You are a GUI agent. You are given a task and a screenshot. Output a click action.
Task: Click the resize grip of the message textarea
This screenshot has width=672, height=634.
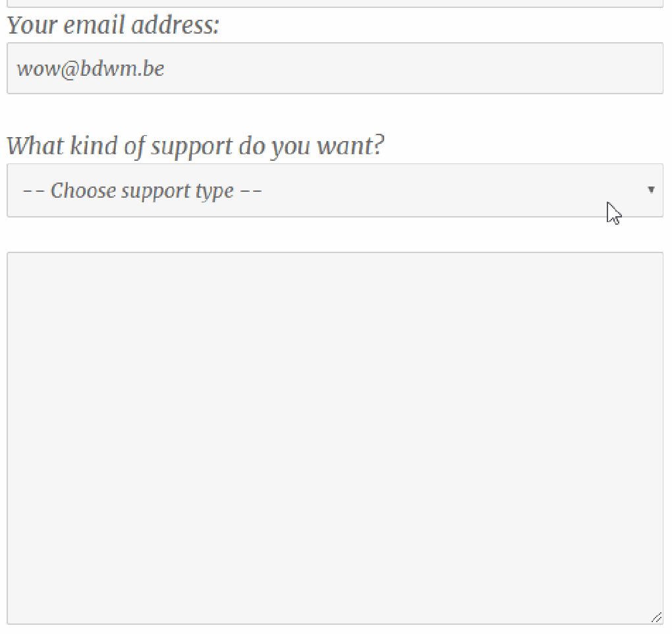(x=656, y=618)
